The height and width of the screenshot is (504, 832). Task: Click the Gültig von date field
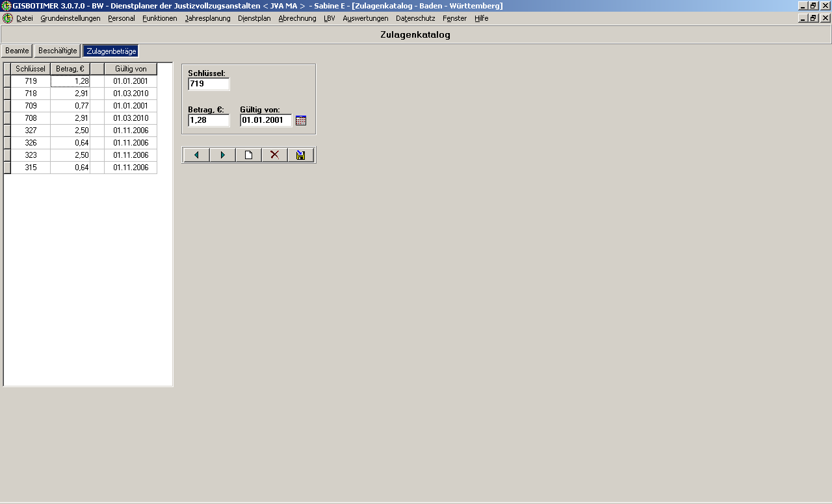(265, 120)
